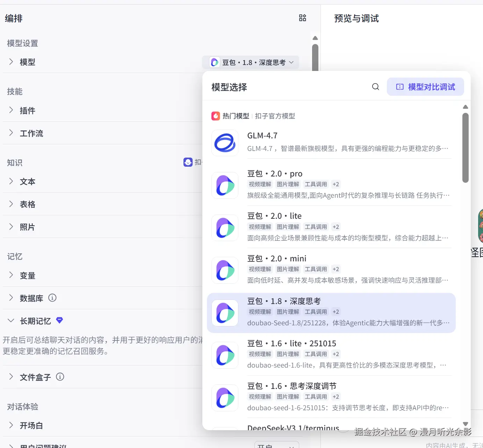Click the search icon in 模型选择 panel

[x=376, y=87]
